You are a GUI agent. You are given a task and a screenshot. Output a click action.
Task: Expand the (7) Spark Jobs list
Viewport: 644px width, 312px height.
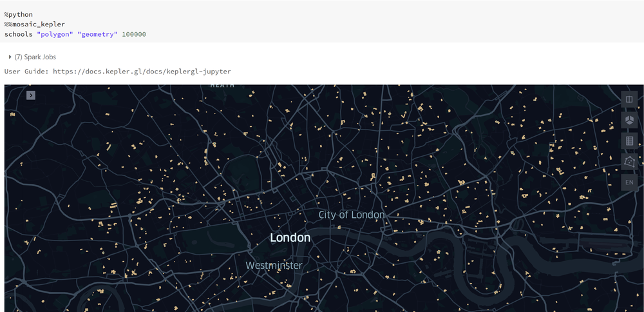point(10,57)
